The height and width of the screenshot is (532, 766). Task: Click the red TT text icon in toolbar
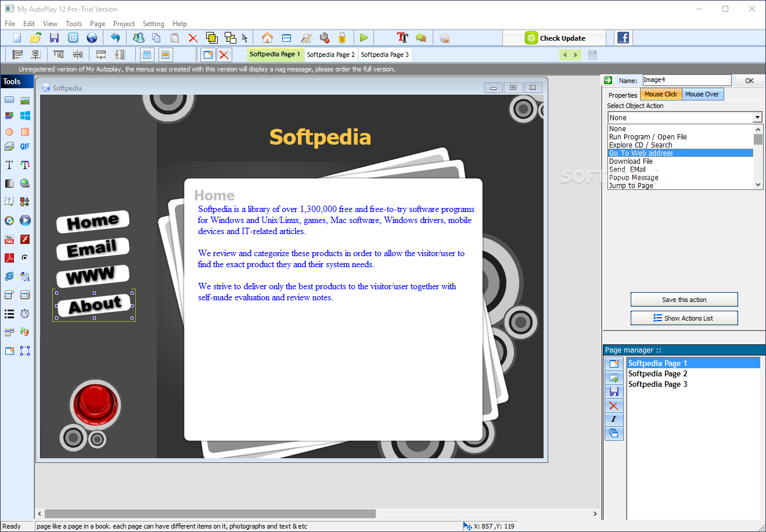pos(402,38)
